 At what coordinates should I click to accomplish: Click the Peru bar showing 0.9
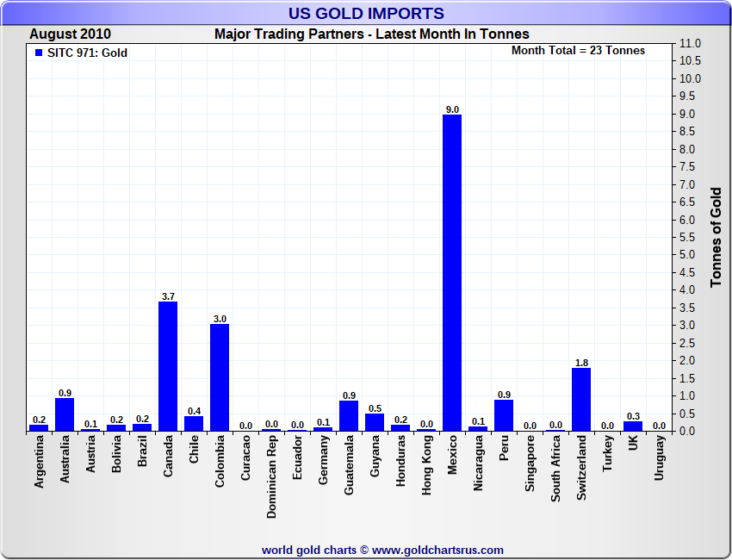pyautogui.click(x=504, y=415)
